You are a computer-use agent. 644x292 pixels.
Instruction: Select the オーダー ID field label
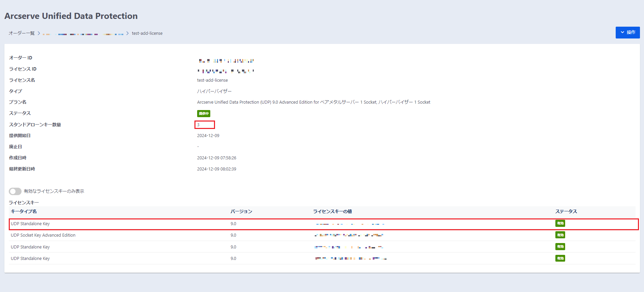click(x=21, y=58)
